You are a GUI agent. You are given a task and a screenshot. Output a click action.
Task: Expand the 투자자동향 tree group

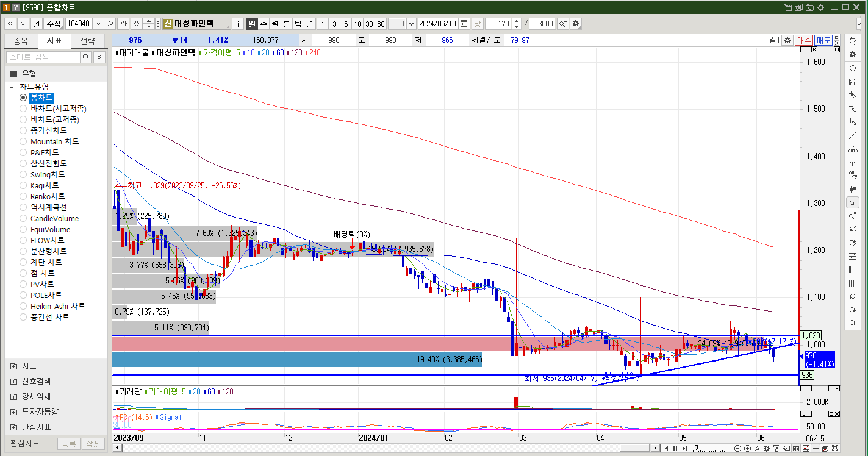tap(13, 411)
